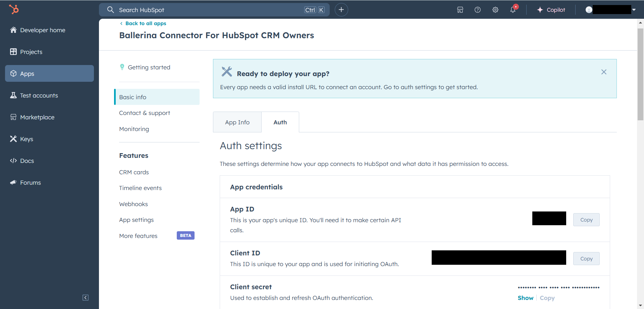
Task: Click the Projects grid icon
Action: click(x=13, y=52)
